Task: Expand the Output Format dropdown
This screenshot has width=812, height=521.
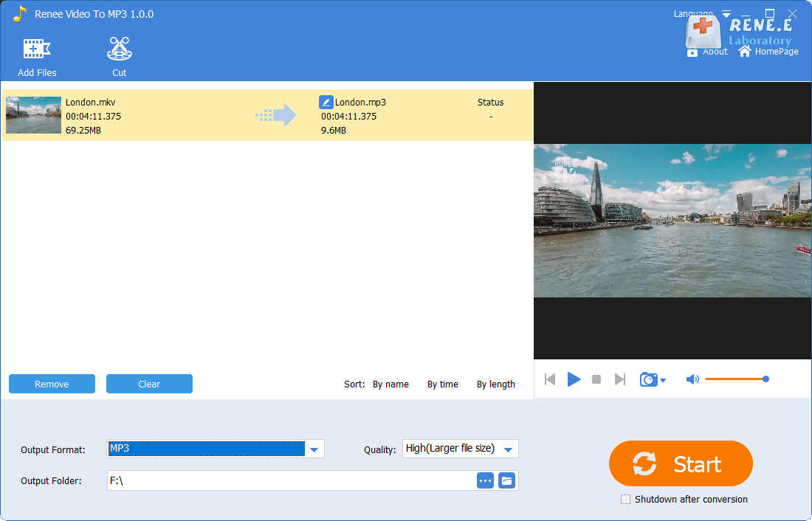Action: coord(314,449)
